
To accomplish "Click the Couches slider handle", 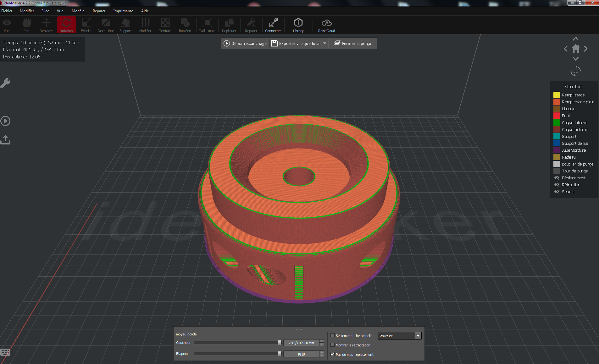I will [x=280, y=343].
